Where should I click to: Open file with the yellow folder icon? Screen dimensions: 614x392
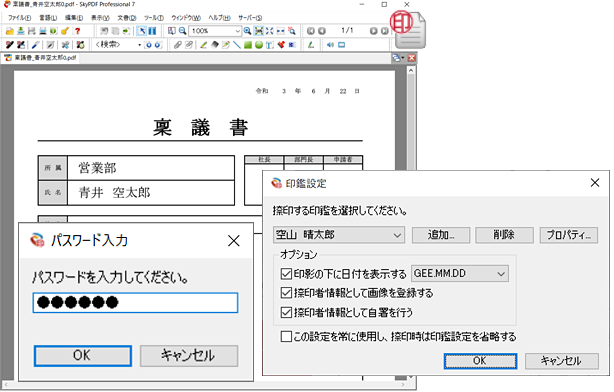[x=10, y=31]
